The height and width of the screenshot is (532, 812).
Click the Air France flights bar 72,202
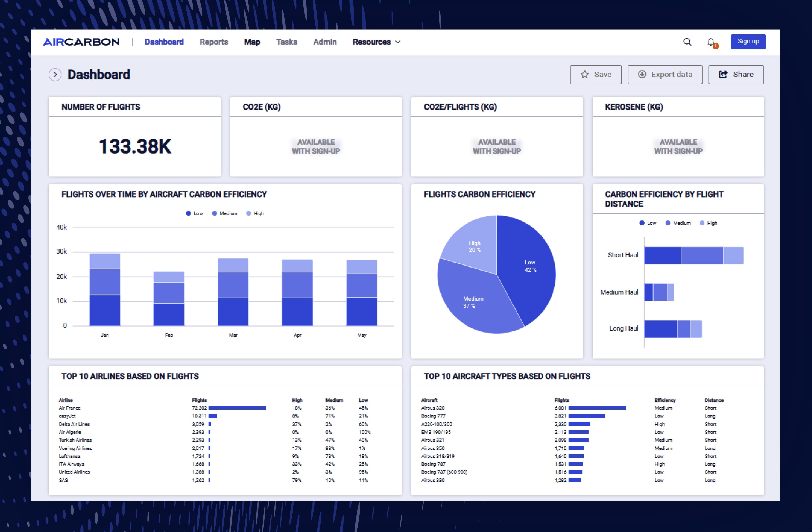(x=237, y=408)
